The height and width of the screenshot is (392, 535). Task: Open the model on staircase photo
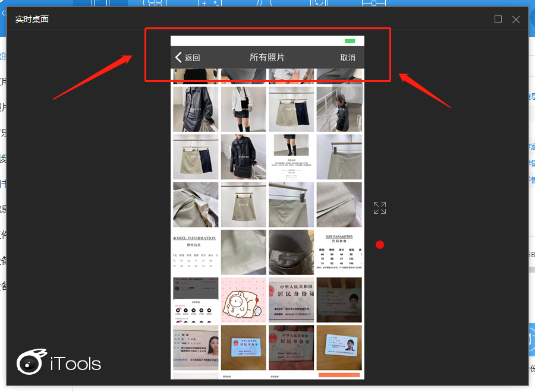coord(339,109)
